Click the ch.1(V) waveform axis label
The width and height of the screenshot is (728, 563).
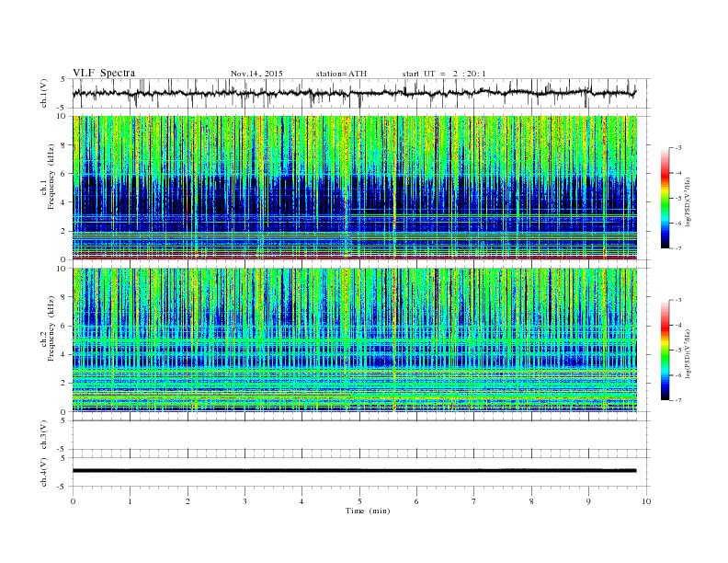tap(43, 93)
